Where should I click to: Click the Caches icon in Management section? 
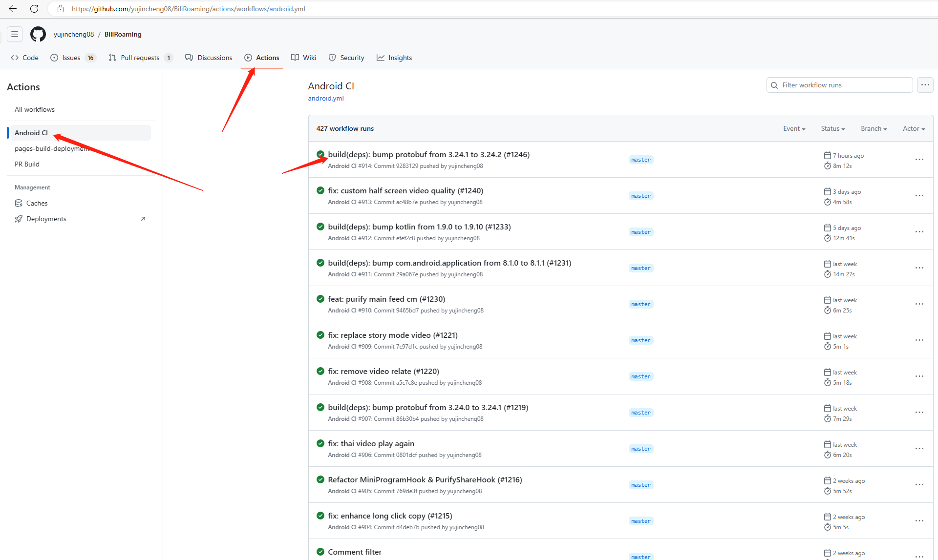pyautogui.click(x=19, y=203)
